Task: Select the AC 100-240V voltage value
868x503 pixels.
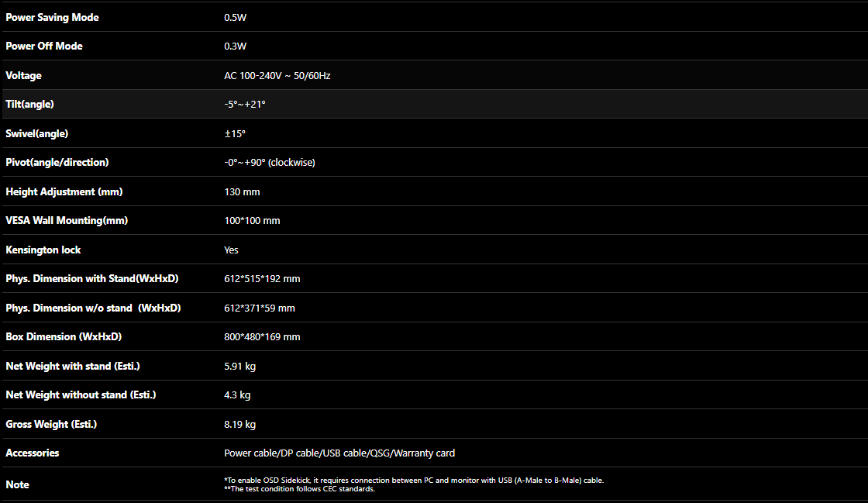Action: (277, 75)
